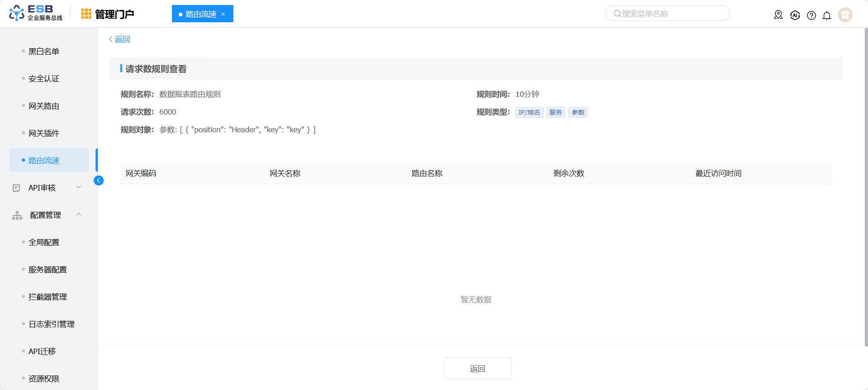Collapse the sidebar with round arrow button
This screenshot has width=868, height=390.
(x=98, y=180)
